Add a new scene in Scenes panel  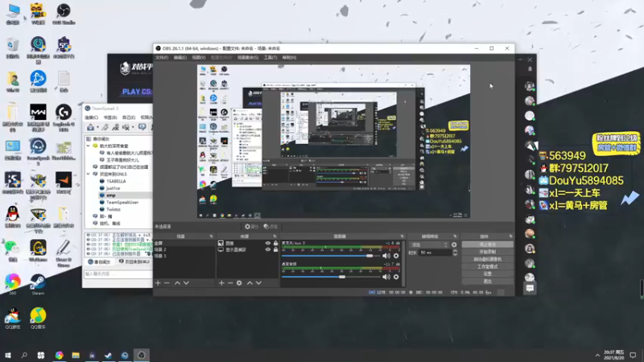point(158,283)
